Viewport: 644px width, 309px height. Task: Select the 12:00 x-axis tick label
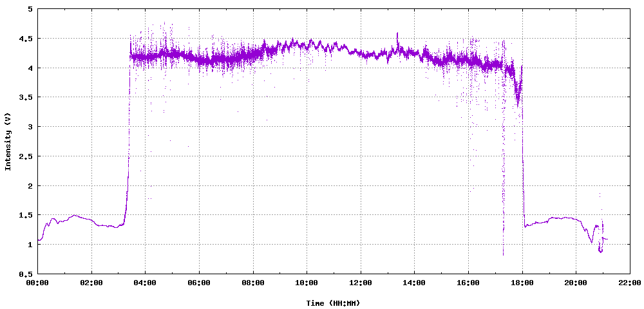[361, 283]
